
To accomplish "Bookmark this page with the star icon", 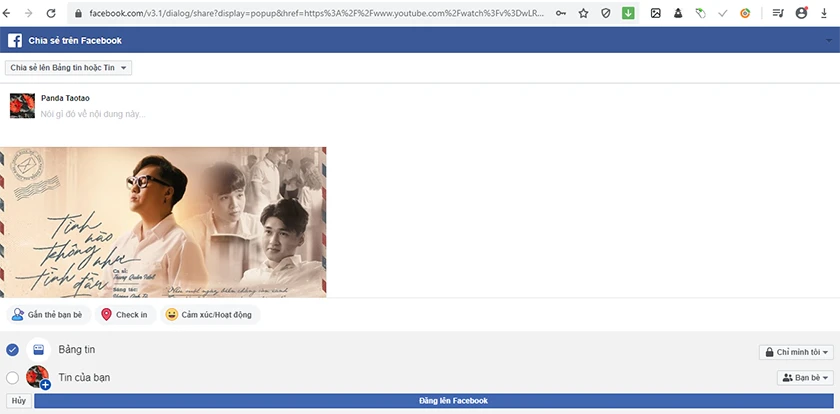I will 583,13.
